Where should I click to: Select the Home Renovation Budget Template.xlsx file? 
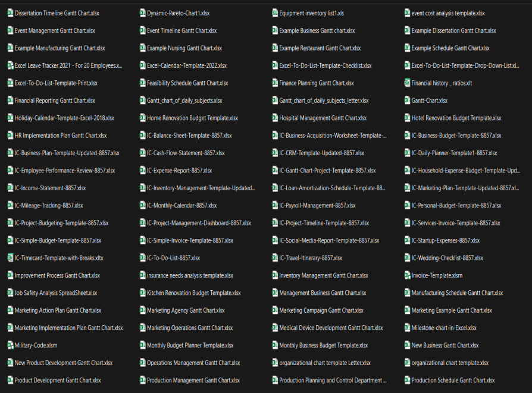tap(192, 118)
